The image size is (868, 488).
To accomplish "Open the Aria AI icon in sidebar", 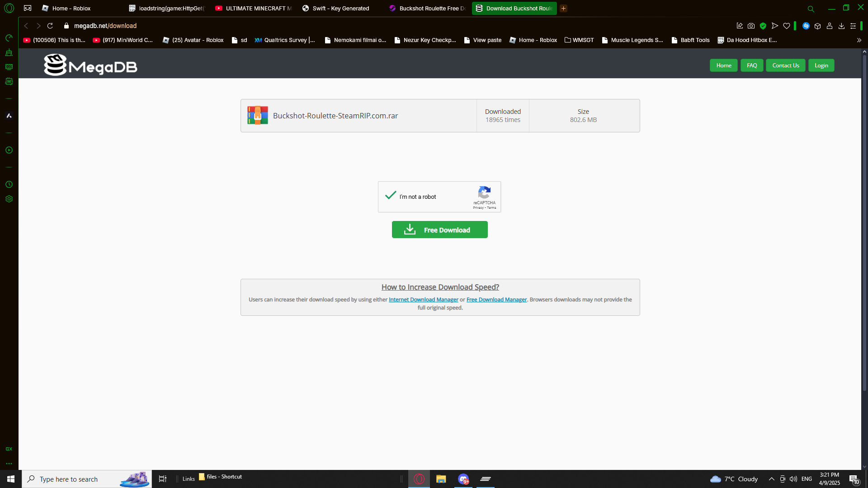I will (x=9, y=116).
